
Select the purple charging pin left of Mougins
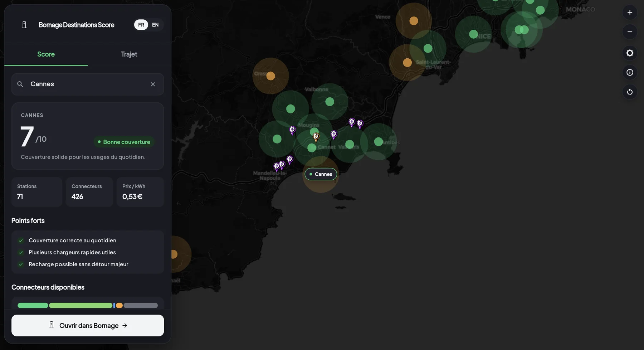[292, 130]
